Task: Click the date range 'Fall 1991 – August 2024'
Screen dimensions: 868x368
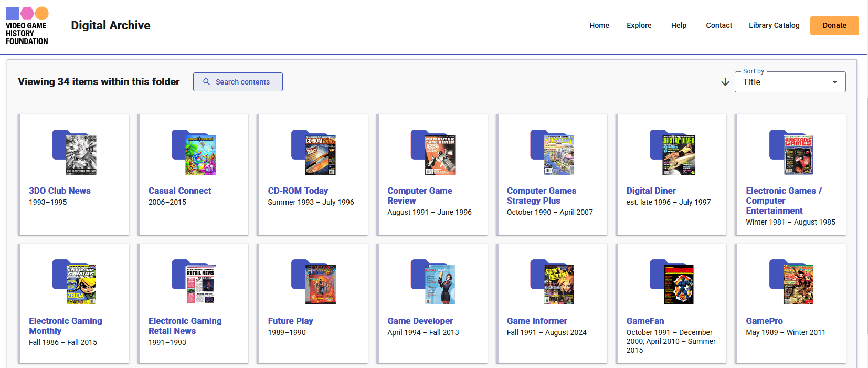Action: point(547,332)
